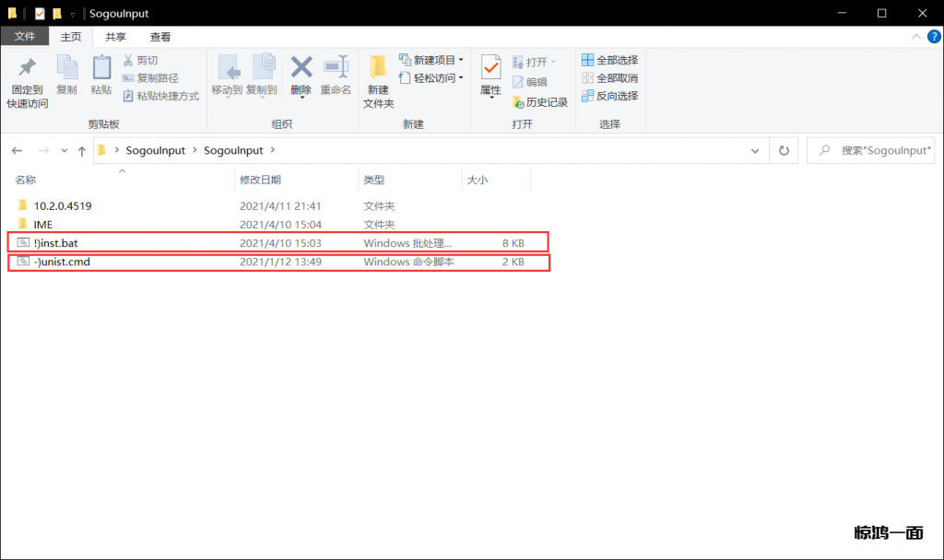Click the Rename icon
This screenshot has width=944, height=560.
pyautogui.click(x=336, y=67)
